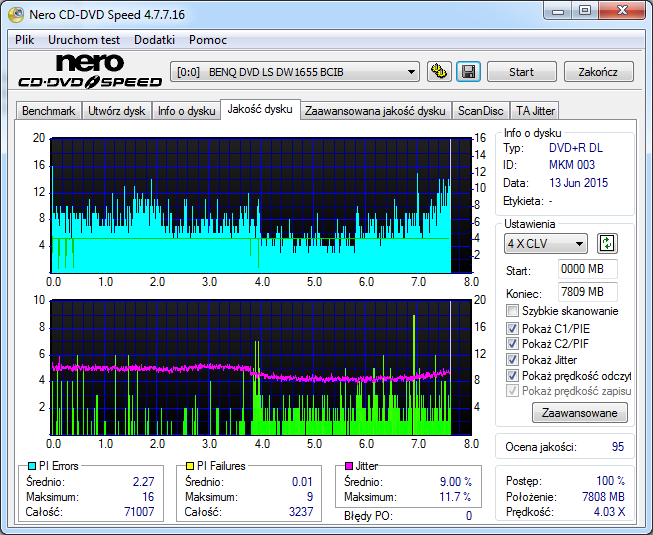Click the progress value 100 %
The image size is (653, 535).
coord(611,481)
